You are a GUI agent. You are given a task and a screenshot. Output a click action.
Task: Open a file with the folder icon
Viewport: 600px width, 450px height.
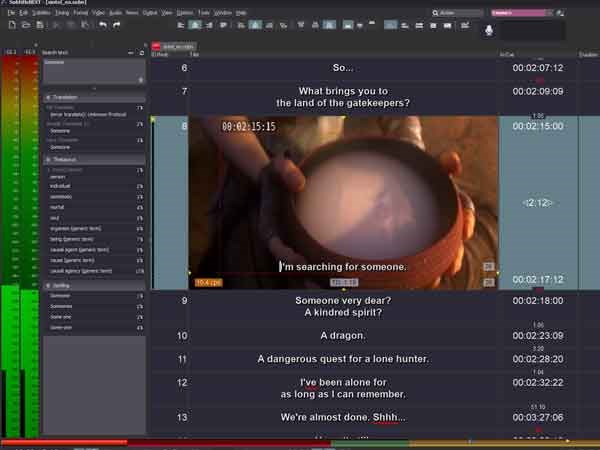pos(26,25)
